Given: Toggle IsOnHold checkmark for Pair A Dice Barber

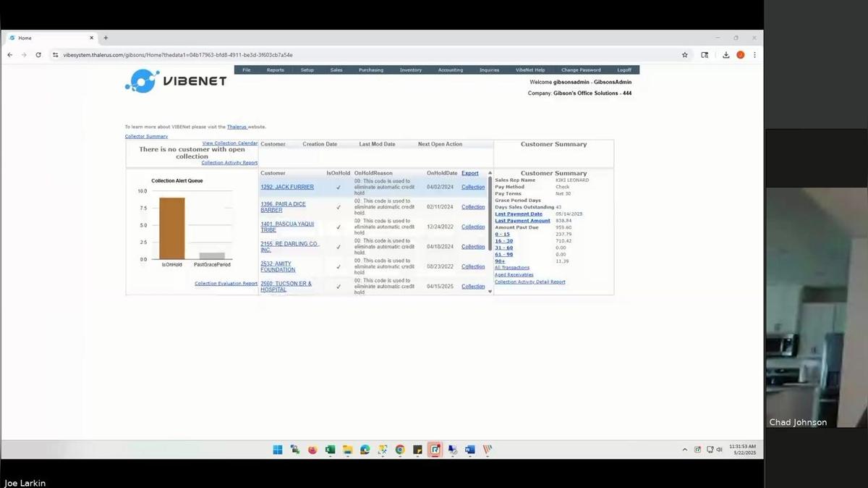Looking at the screenshot, I should (338, 207).
